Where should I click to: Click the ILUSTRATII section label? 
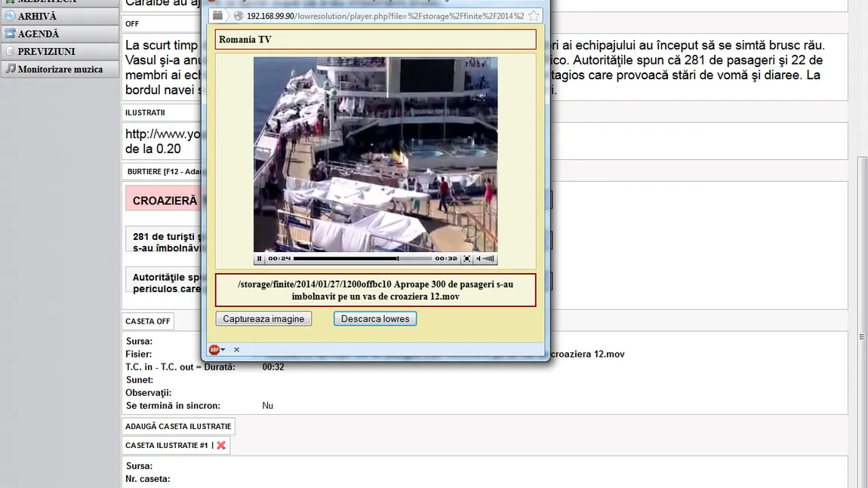pyautogui.click(x=145, y=112)
